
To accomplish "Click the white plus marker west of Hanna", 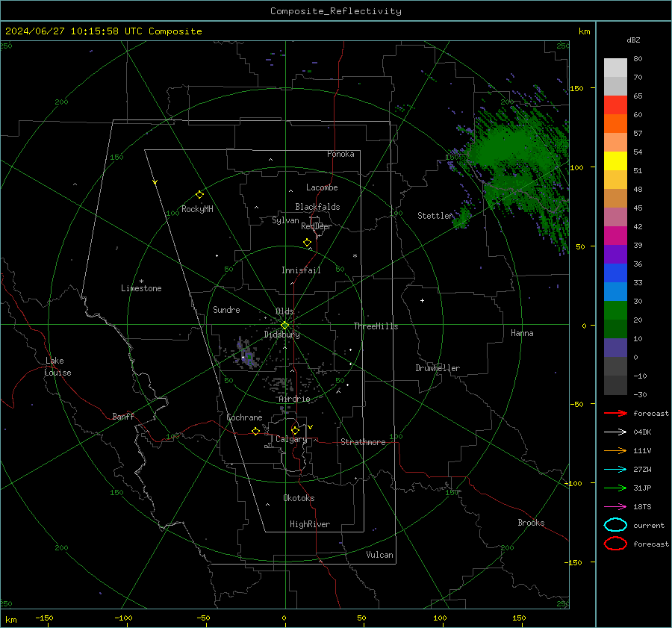I will coord(422,300).
